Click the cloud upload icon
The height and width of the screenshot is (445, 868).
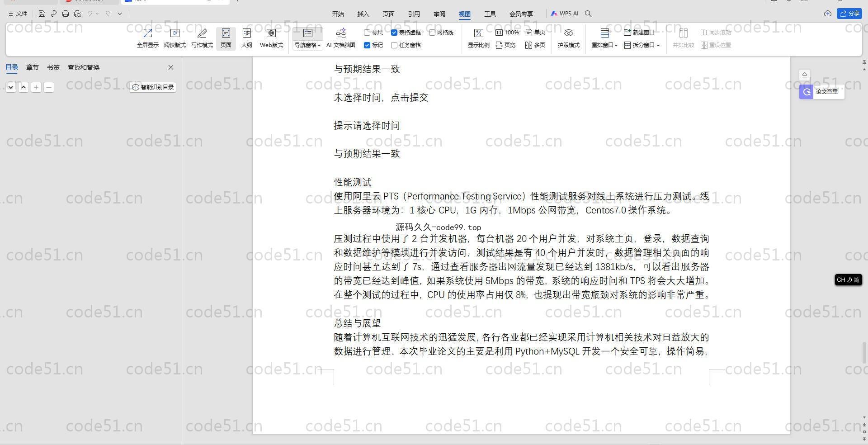[x=828, y=14]
